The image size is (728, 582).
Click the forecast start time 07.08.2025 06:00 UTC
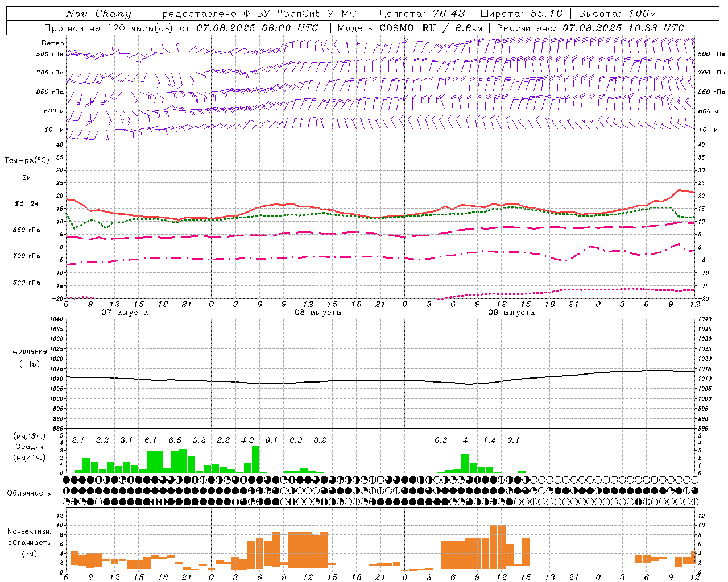pyautogui.click(x=257, y=27)
